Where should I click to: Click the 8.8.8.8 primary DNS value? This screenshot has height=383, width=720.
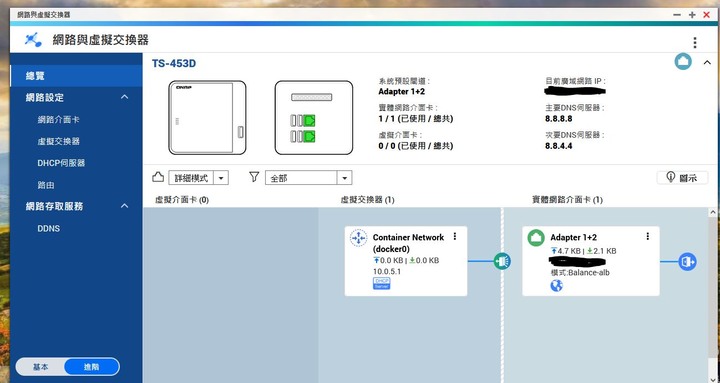tap(559, 118)
